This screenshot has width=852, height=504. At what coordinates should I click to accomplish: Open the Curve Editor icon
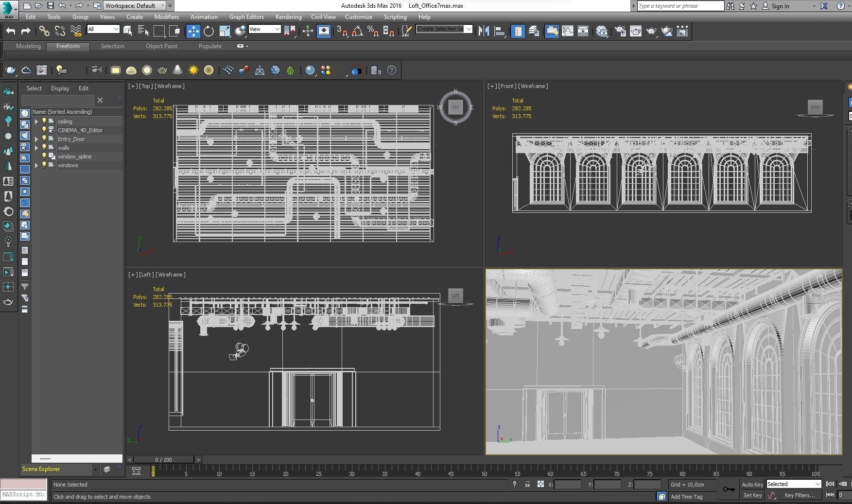tap(568, 31)
